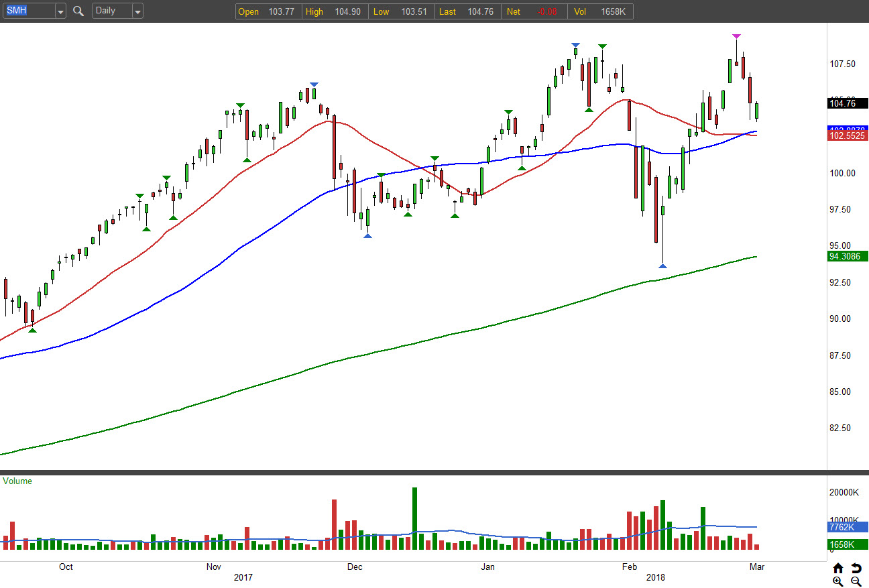
Task: Click the 2018 year axis label
Action: (655, 577)
